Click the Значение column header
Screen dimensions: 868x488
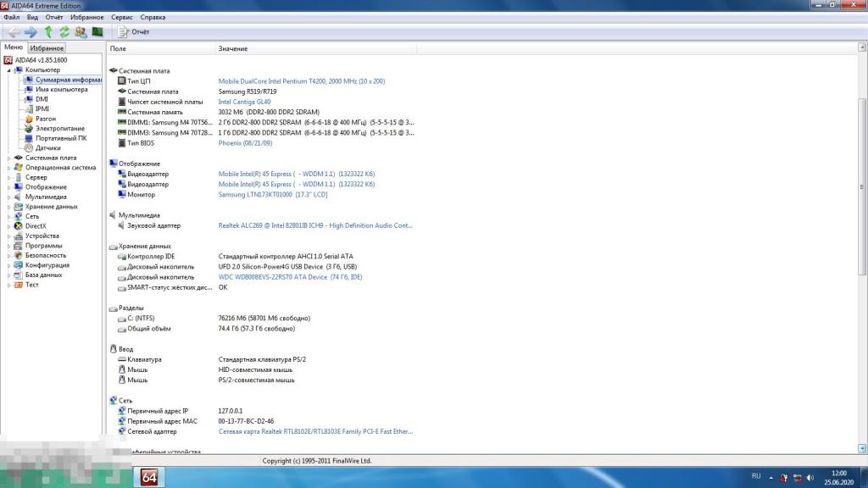[x=315, y=48]
